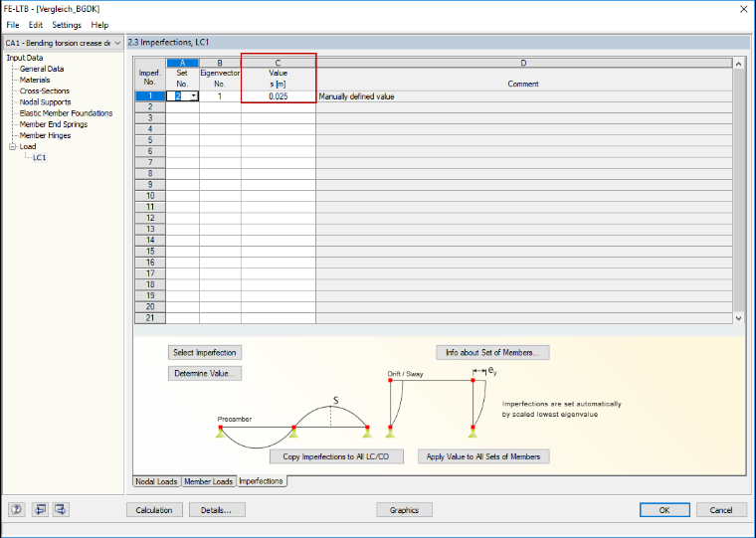
Task: Open the Details... dialog button
Action: [217, 510]
